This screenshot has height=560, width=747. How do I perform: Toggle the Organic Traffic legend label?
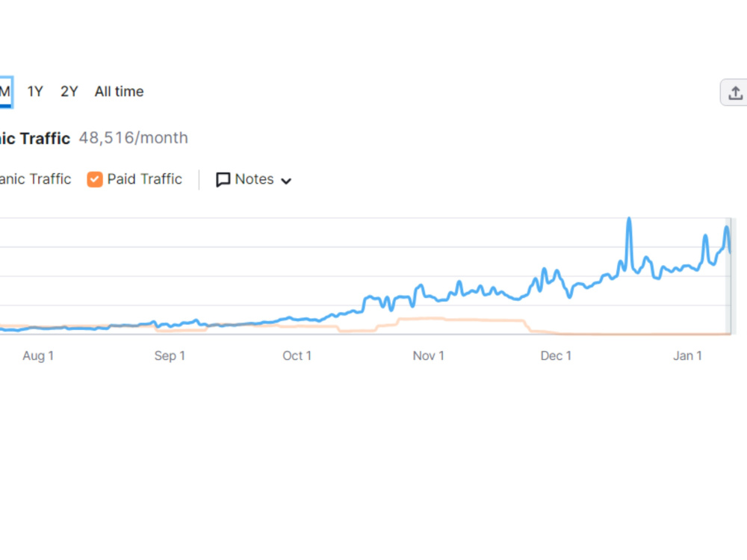(x=35, y=179)
